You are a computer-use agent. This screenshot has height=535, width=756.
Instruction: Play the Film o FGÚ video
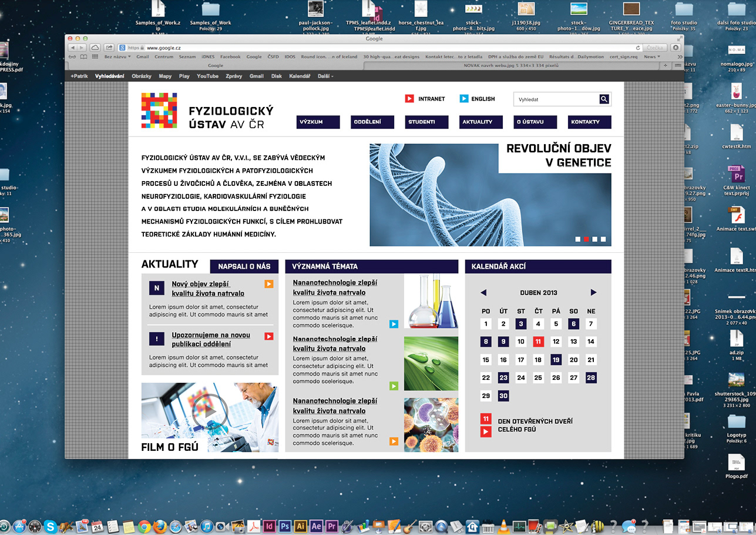210,409
